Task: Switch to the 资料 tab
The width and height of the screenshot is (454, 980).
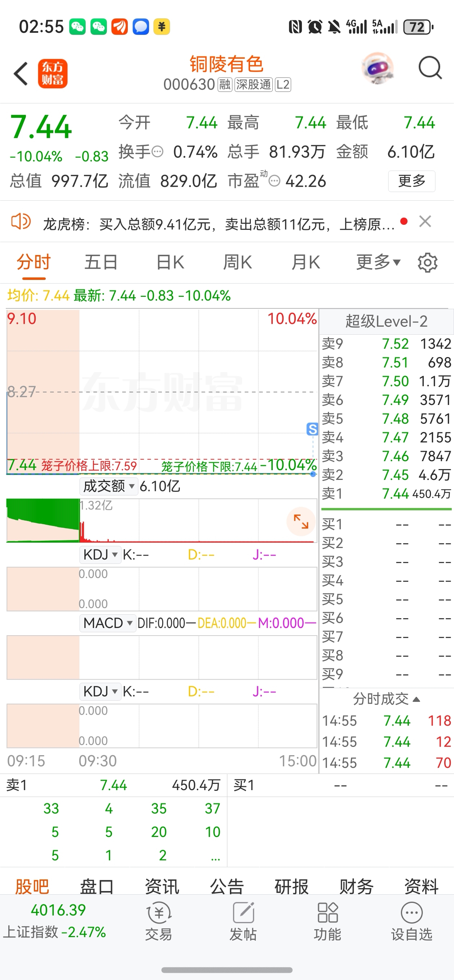Action: click(x=421, y=886)
